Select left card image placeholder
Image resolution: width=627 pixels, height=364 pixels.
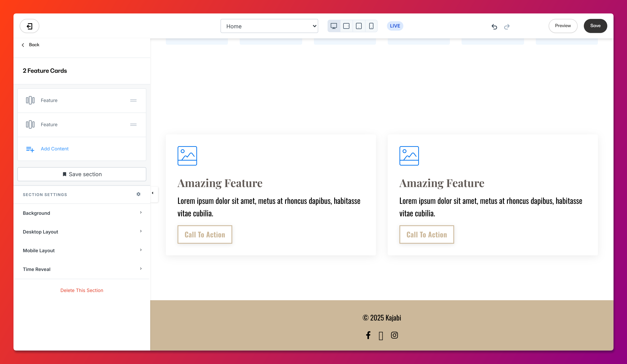[187, 156]
